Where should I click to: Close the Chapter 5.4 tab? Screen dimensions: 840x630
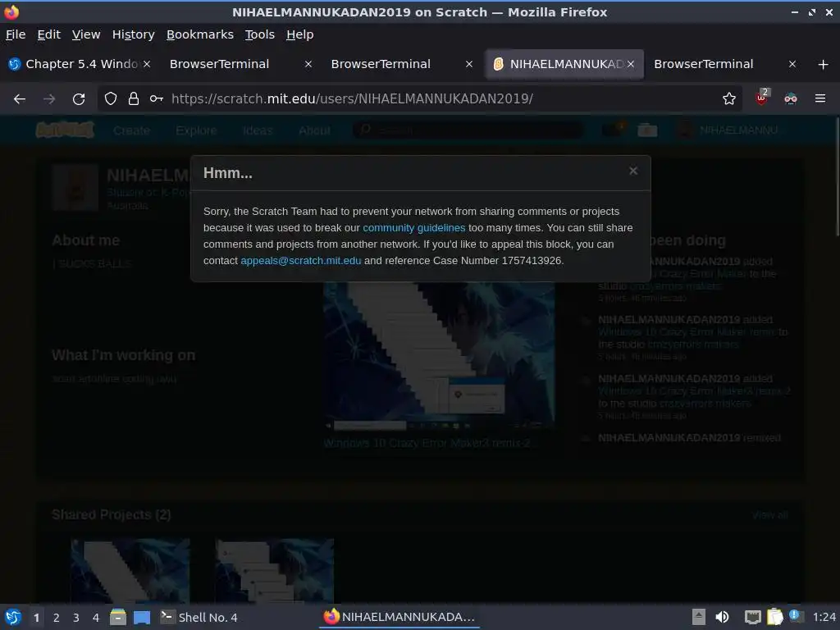pyautogui.click(x=147, y=64)
